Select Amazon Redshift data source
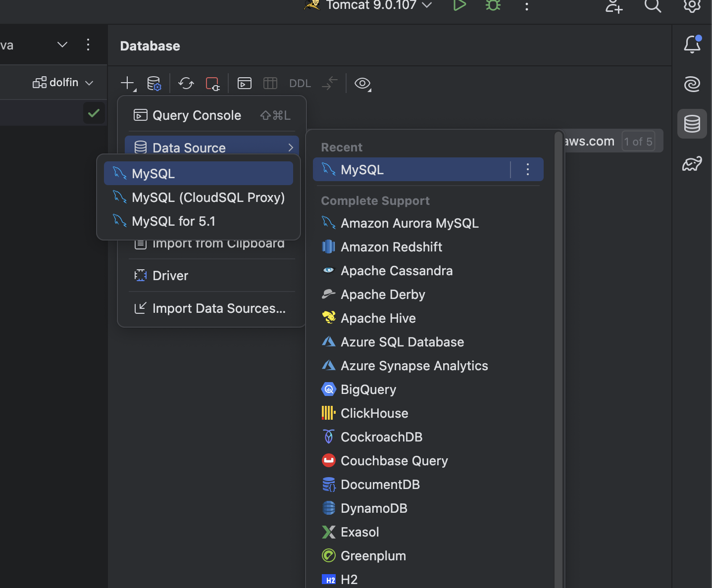Screen dimensions: 712x588 click(428, 247)
